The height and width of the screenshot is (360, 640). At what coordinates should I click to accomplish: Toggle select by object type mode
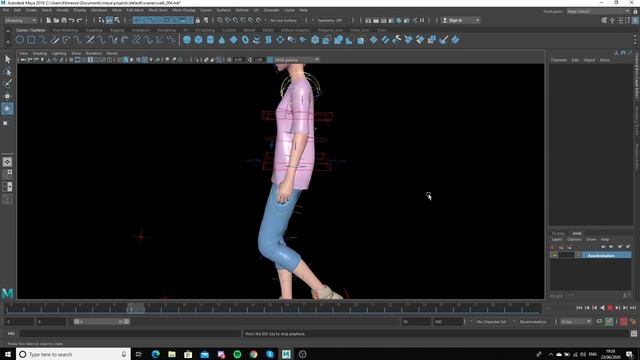[x=109, y=20]
